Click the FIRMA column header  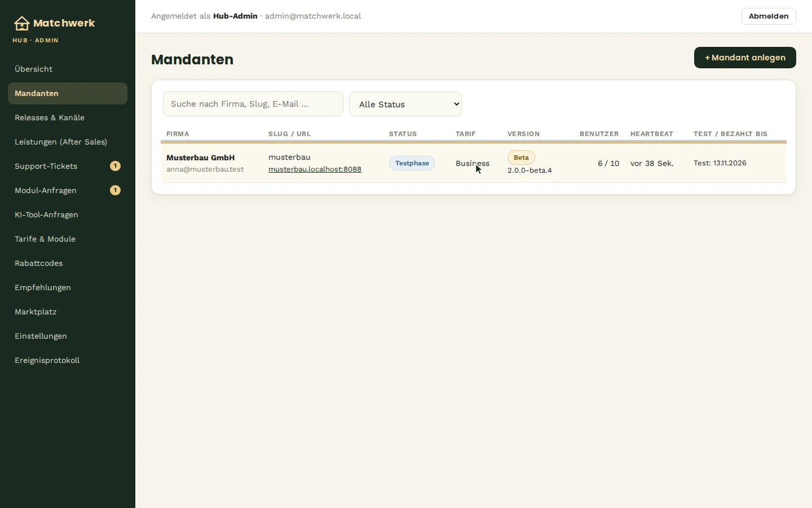(x=178, y=134)
